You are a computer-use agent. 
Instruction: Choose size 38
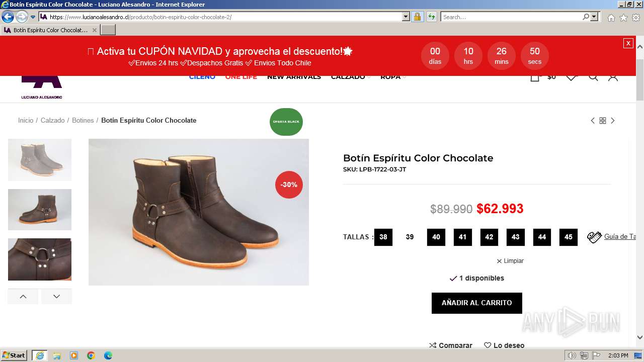(383, 237)
